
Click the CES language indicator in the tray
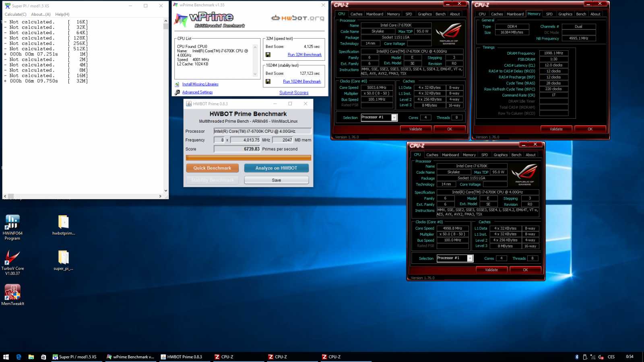611,357
